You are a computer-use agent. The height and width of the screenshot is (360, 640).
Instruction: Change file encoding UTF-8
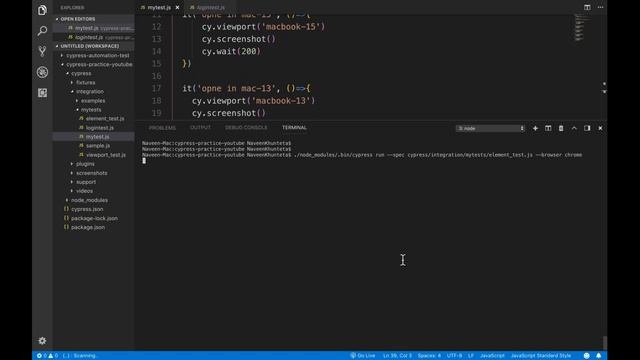click(x=454, y=356)
